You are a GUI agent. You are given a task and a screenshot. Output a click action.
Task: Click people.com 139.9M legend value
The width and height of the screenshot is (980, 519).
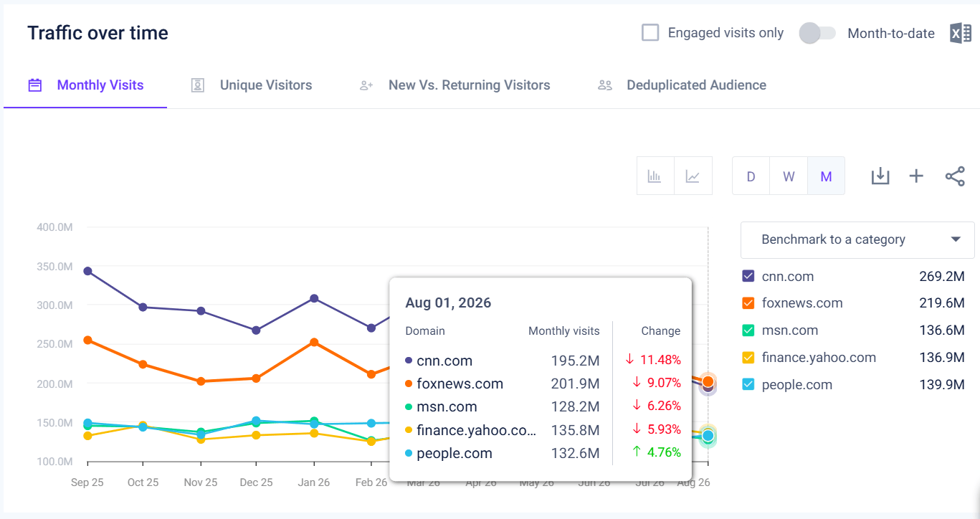pos(942,384)
